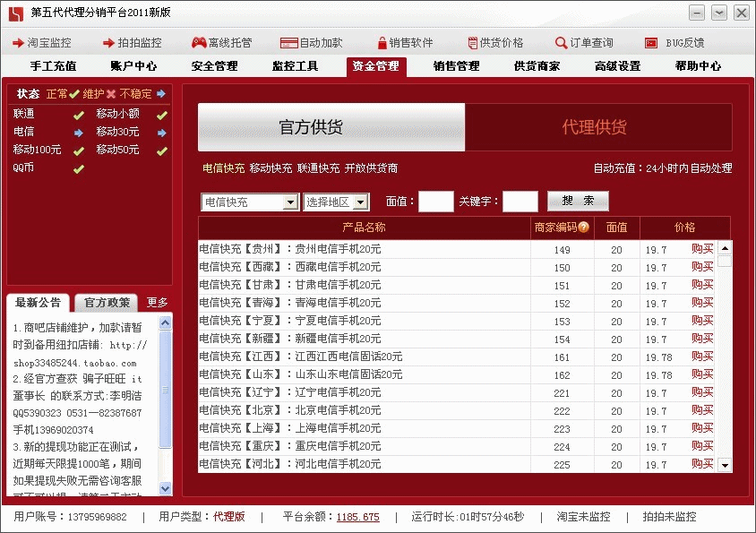The image size is (756, 533).
Task: Switch to 监控工具 tab
Action: (x=295, y=66)
